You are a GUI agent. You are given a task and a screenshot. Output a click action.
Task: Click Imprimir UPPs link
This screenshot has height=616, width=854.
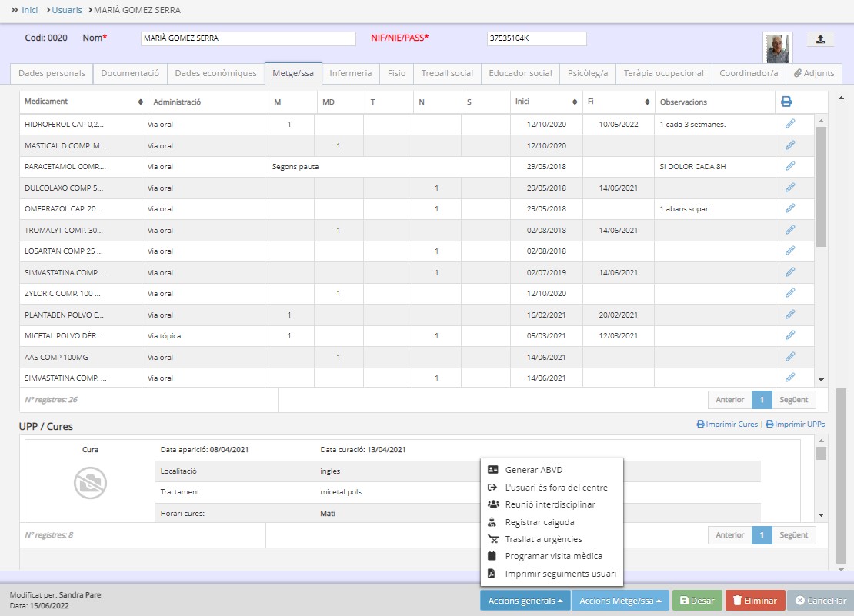[x=796, y=424]
